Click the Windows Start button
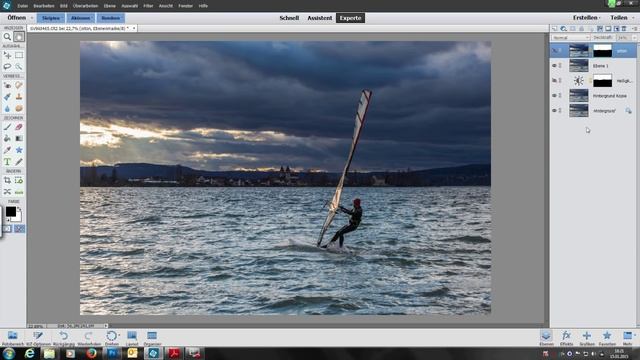Screen dimensions: 640x360 click(9, 353)
